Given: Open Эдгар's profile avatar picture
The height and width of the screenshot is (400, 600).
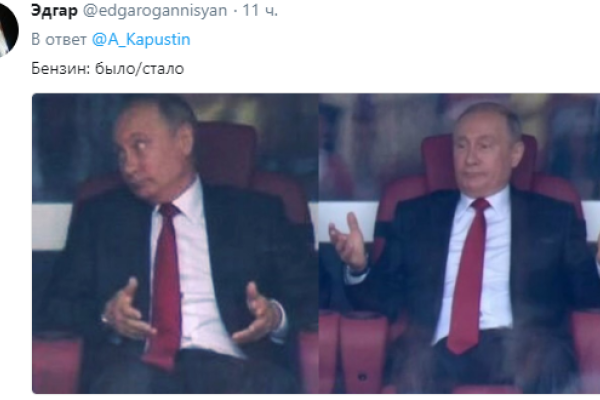Looking at the screenshot, I should coord(8,29).
